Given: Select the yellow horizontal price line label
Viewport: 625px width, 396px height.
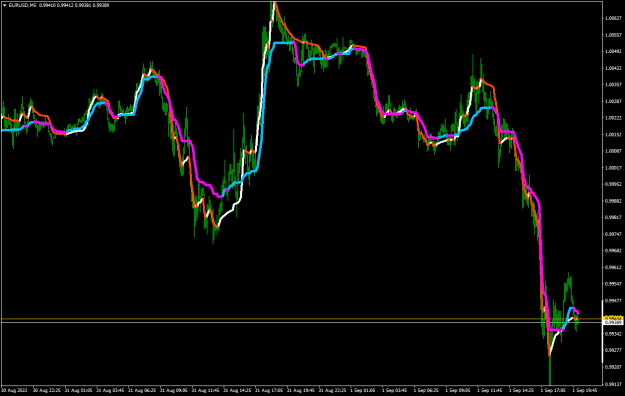Looking at the screenshot, I should pos(613,318).
